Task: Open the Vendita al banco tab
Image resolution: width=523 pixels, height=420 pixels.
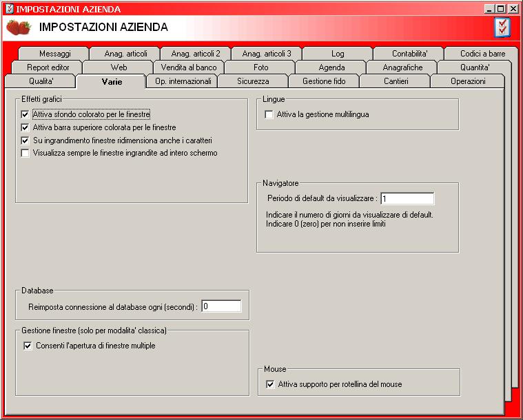Action: click(189, 67)
